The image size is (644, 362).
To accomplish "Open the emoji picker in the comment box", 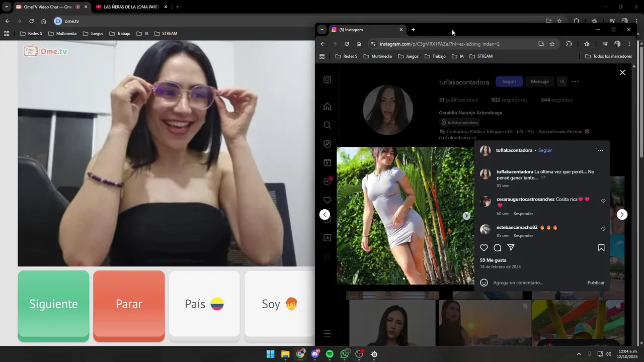I will (484, 283).
